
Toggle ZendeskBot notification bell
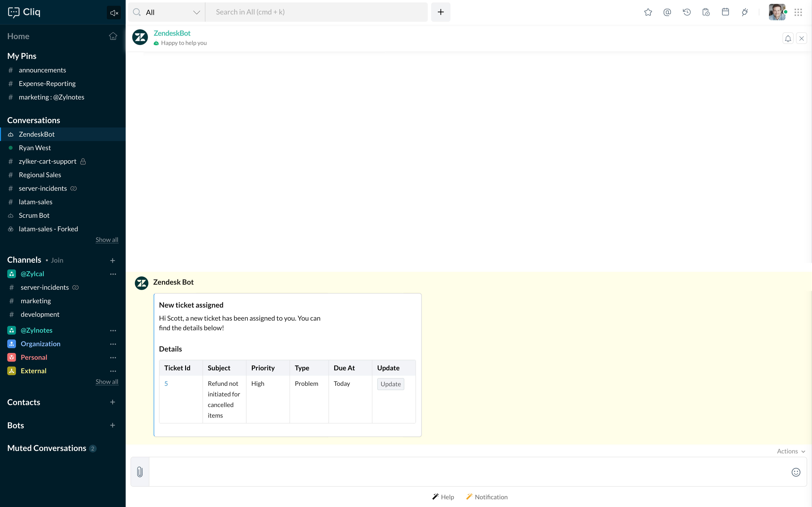pos(788,39)
